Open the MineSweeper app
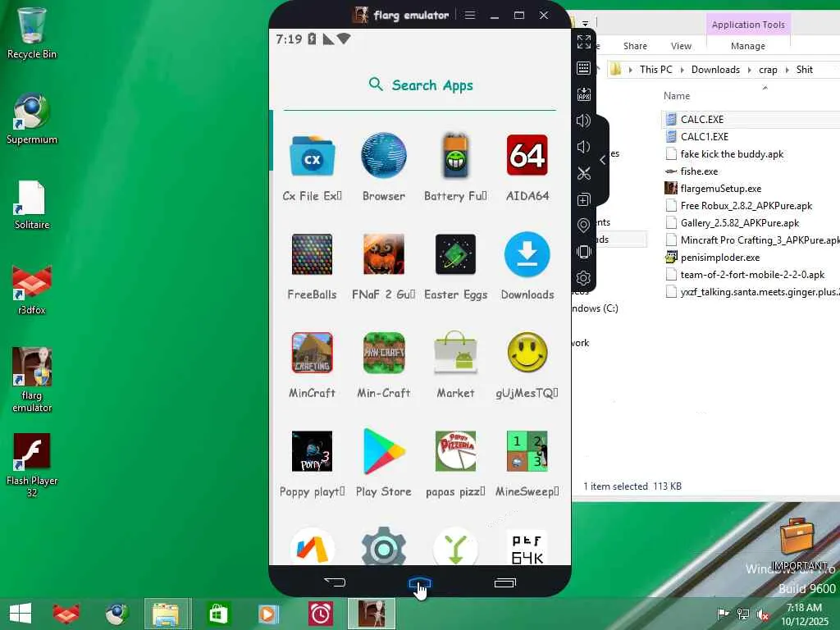This screenshot has height=630, width=840. point(527,452)
